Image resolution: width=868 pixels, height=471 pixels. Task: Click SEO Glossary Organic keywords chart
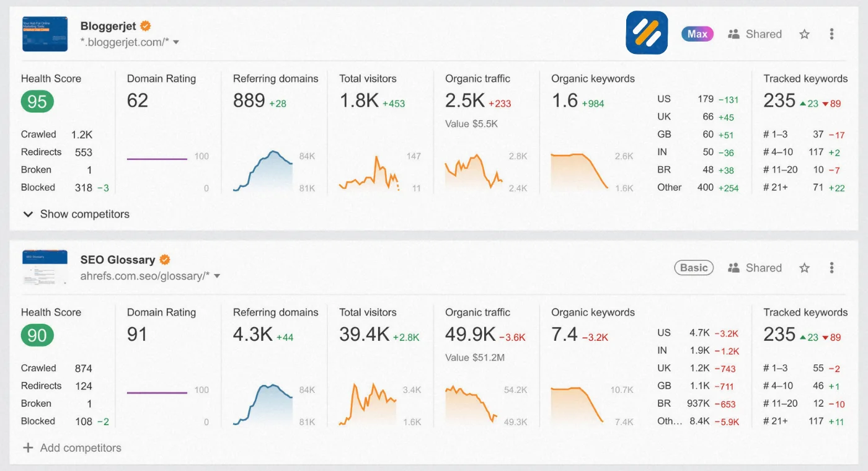click(x=578, y=405)
